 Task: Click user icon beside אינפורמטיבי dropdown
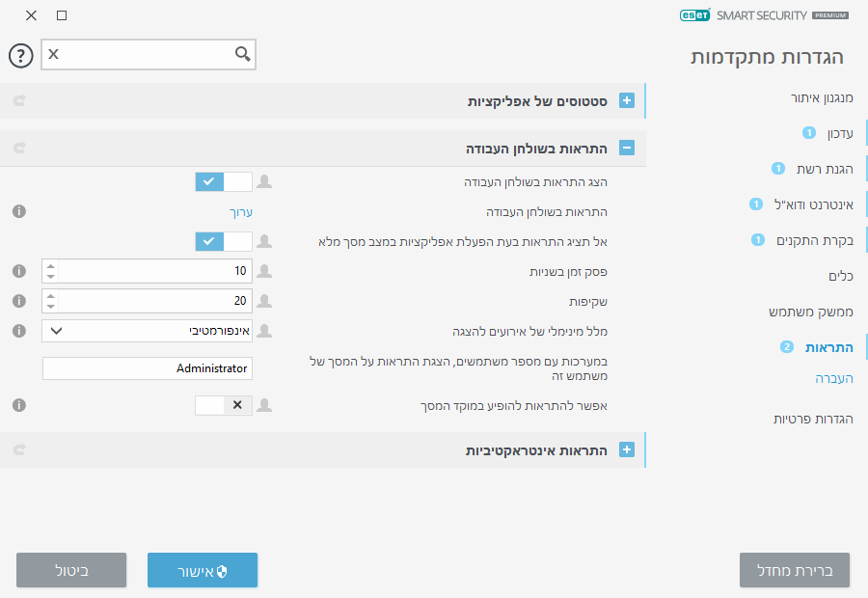pyautogui.click(x=264, y=331)
